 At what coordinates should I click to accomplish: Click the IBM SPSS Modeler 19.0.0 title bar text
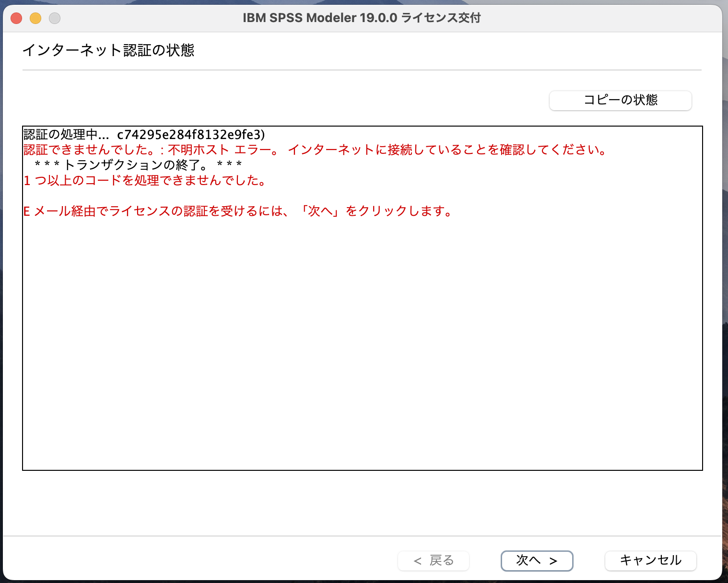362,18
